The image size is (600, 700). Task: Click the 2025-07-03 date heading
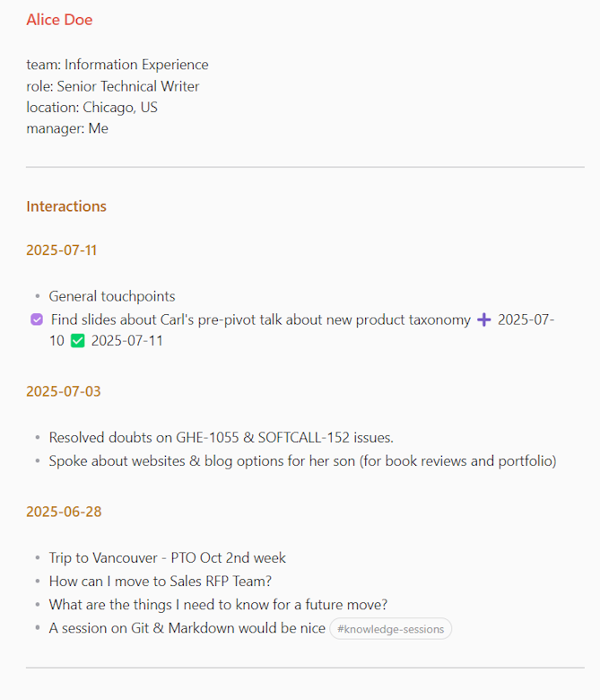pos(64,391)
